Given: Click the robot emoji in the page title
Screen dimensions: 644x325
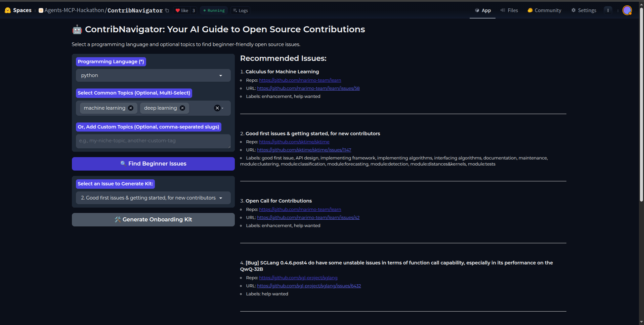Looking at the screenshot, I should (77, 30).
